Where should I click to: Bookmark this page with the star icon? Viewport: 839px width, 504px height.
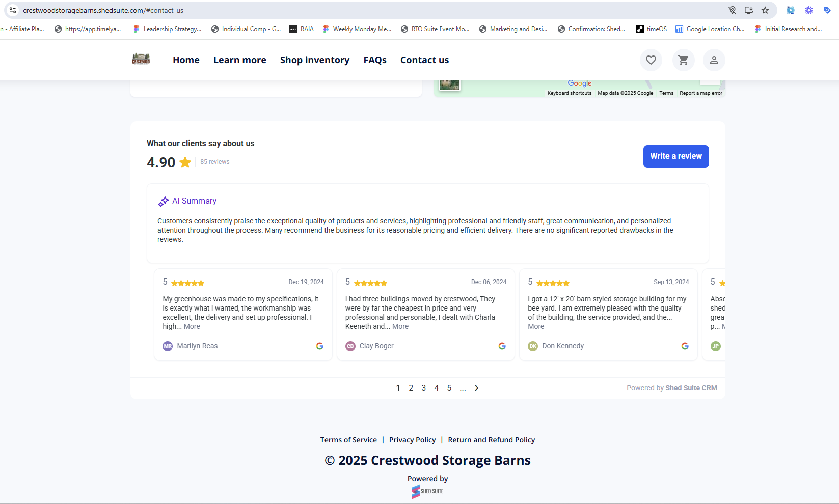coord(765,10)
